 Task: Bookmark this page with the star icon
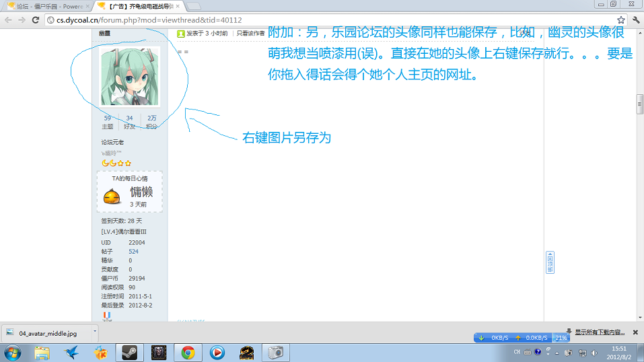pos(620,20)
